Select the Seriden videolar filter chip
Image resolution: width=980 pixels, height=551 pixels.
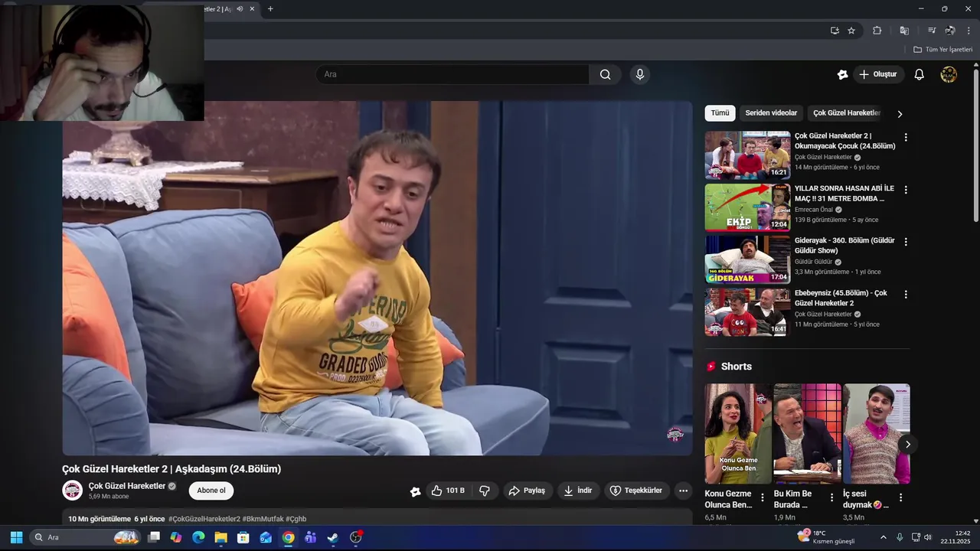pyautogui.click(x=771, y=113)
